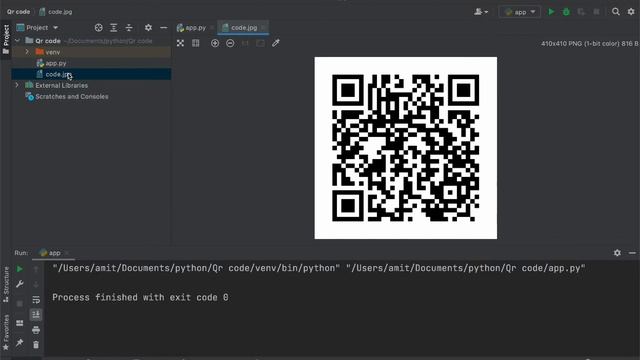Click the up arrow in Run console
640x360 pixels.
36,269
